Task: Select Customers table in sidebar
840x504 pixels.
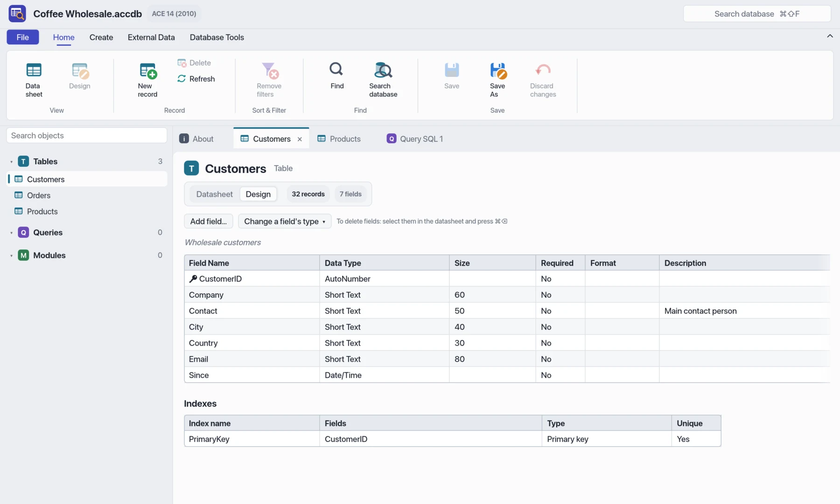Action: click(88, 179)
